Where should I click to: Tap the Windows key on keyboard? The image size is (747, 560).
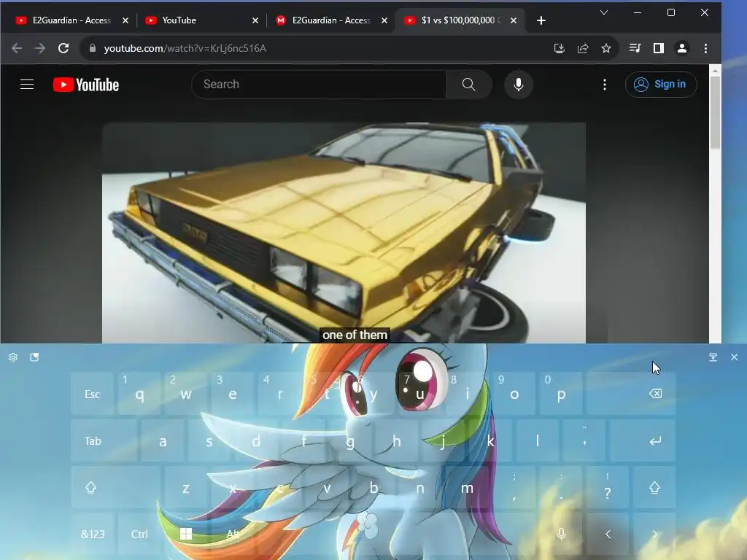point(186,534)
